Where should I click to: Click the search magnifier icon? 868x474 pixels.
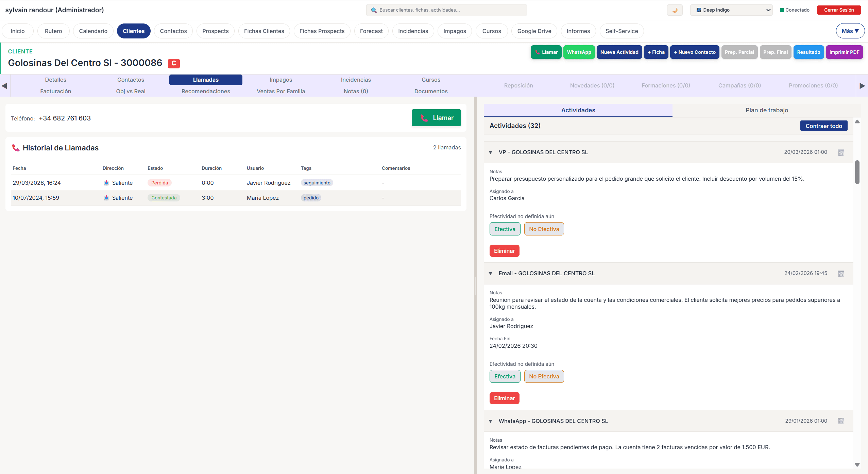pyautogui.click(x=373, y=10)
